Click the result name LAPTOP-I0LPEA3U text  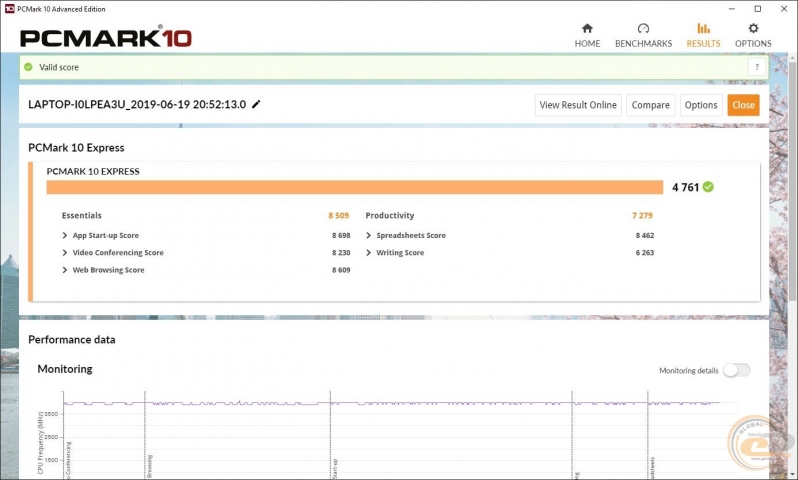coord(137,104)
